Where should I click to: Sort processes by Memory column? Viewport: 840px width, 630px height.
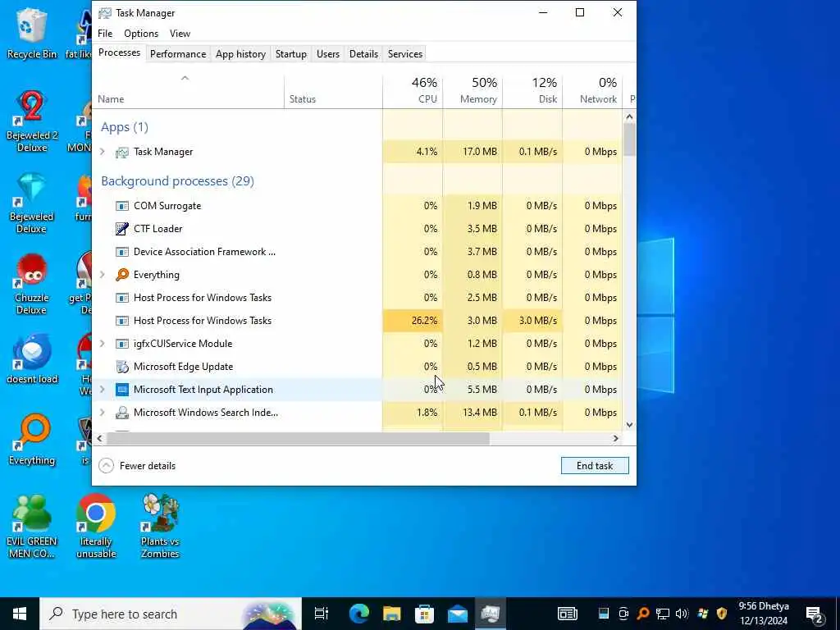click(x=473, y=90)
